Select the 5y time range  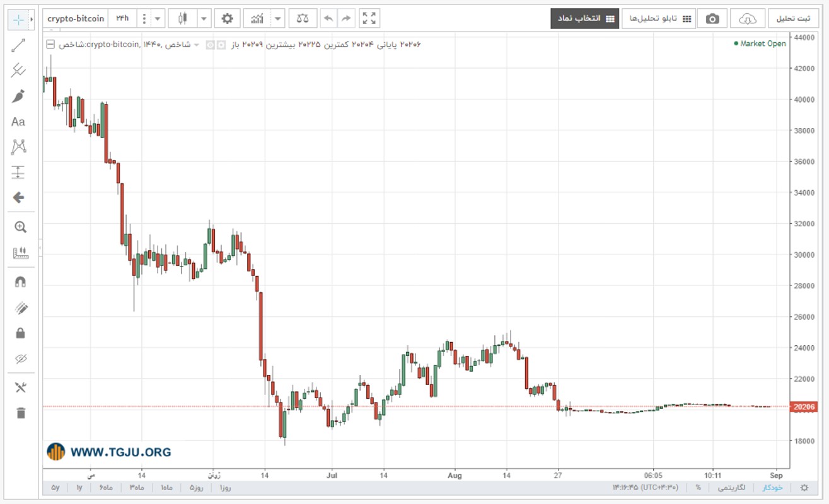[x=55, y=488]
